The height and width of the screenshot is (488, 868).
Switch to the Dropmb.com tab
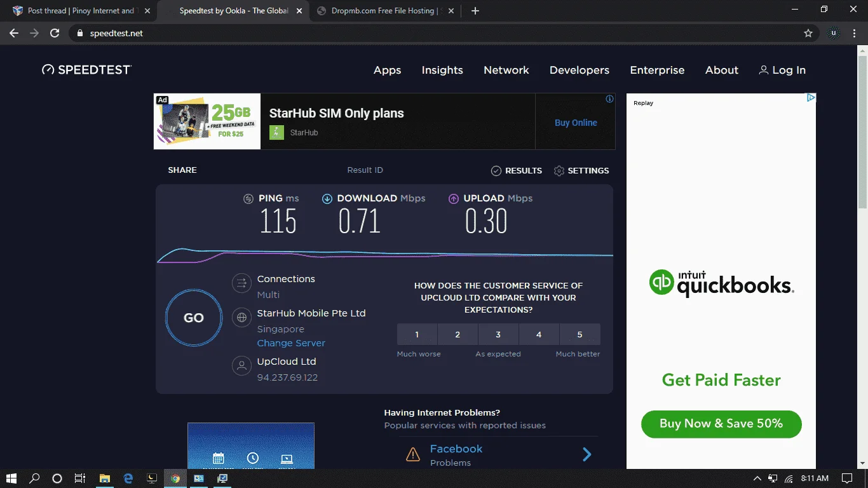(x=385, y=11)
